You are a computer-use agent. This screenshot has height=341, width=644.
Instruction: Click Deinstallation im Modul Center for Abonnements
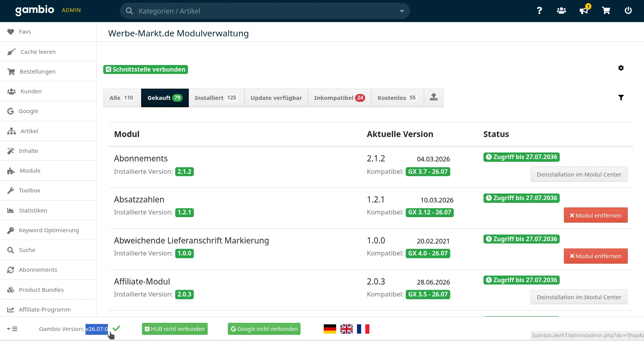579,175
